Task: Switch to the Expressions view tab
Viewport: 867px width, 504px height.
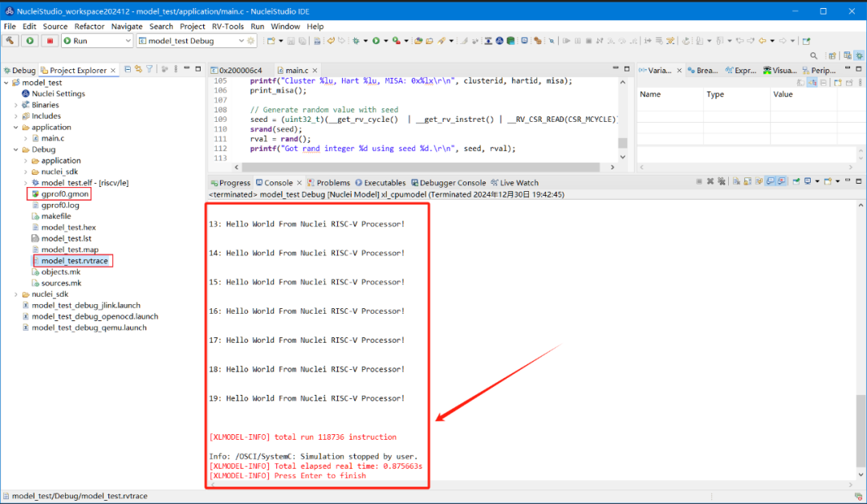Action: [x=741, y=70]
